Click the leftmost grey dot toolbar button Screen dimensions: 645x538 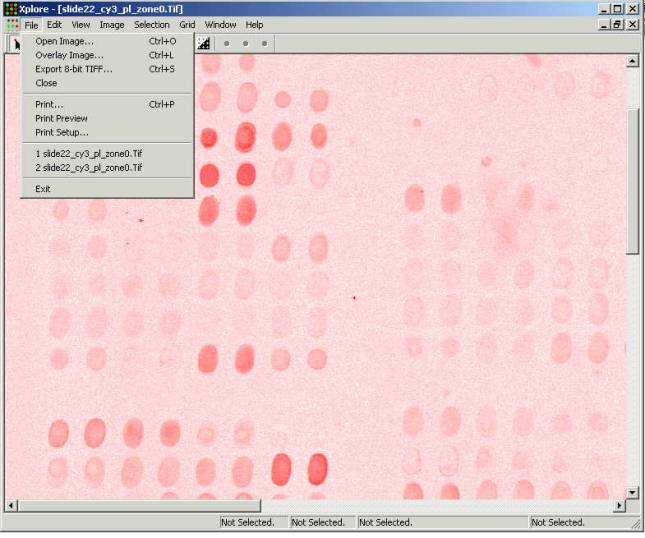pyautogui.click(x=226, y=43)
